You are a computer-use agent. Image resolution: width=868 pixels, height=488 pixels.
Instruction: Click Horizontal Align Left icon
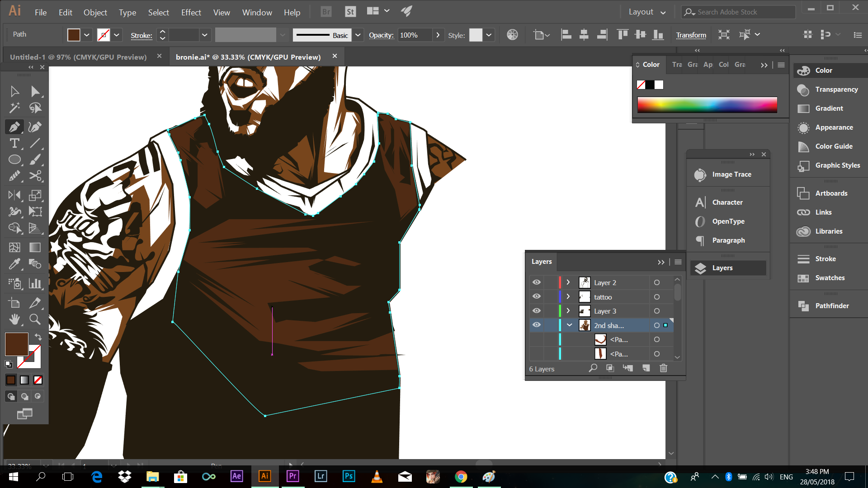[x=566, y=35]
